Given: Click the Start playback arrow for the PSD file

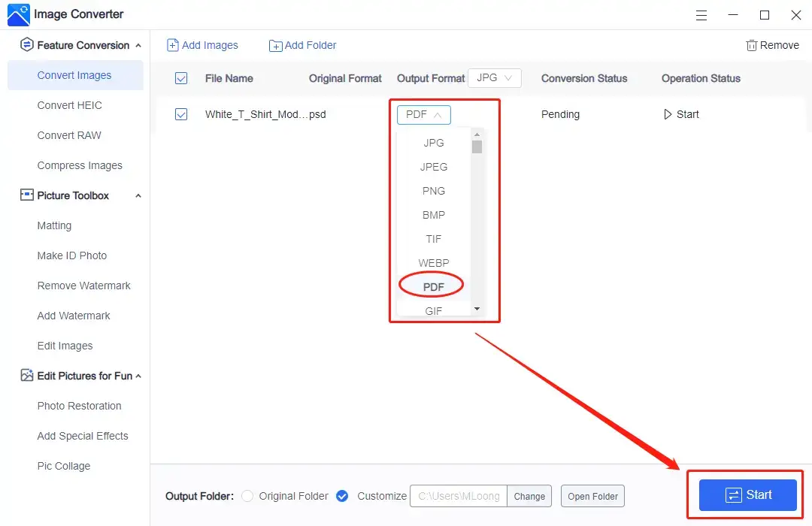Looking at the screenshot, I should point(668,114).
